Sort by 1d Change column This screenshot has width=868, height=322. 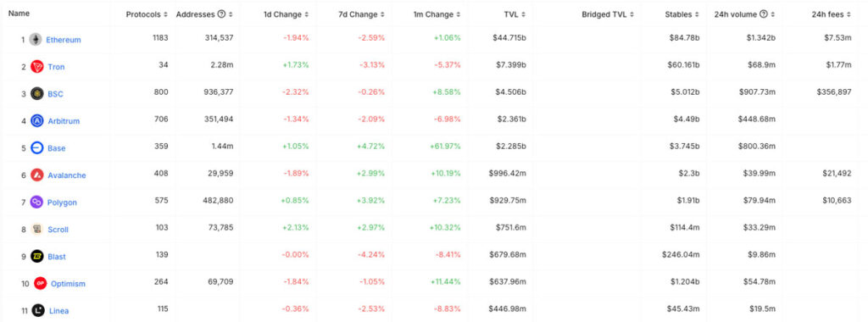pyautogui.click(x=287, y=14)
